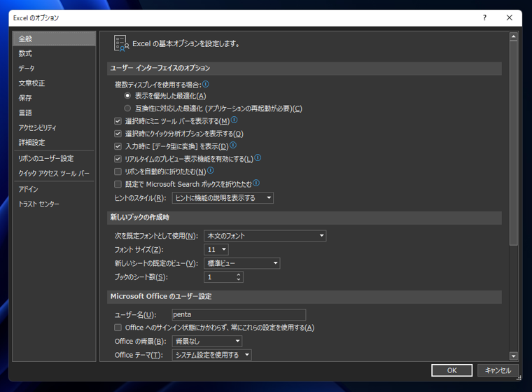Open リボンのユーザー設定 category

54,158
